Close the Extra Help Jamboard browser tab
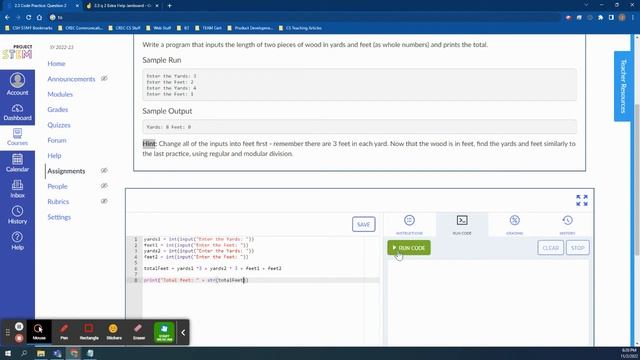The image size is (640, 360). coord(157,6)
